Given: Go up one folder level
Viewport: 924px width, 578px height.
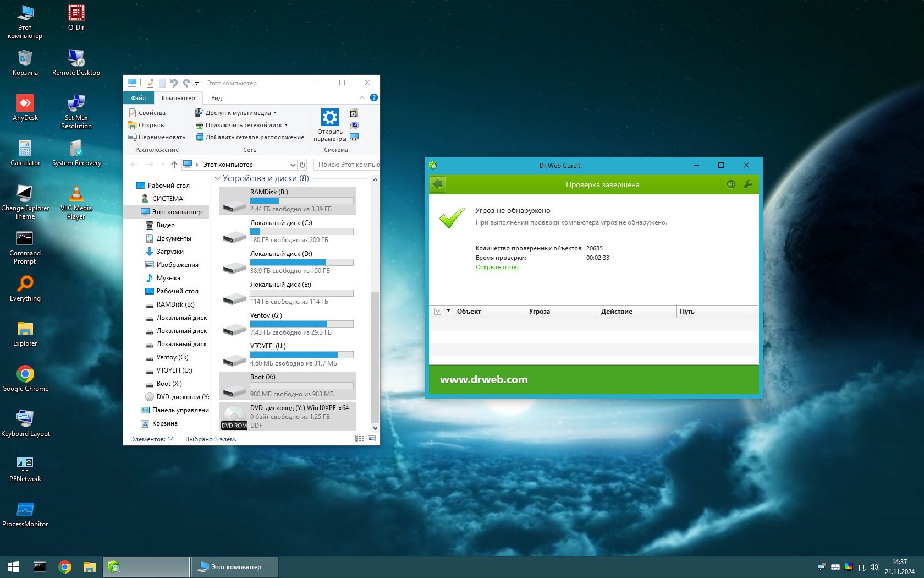Looking at the screenshot, I should (174, 165).
